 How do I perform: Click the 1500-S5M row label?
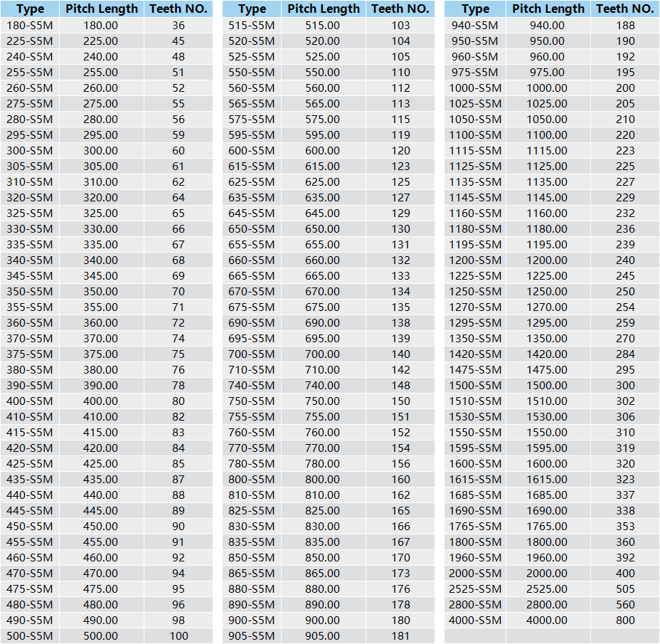475,386
